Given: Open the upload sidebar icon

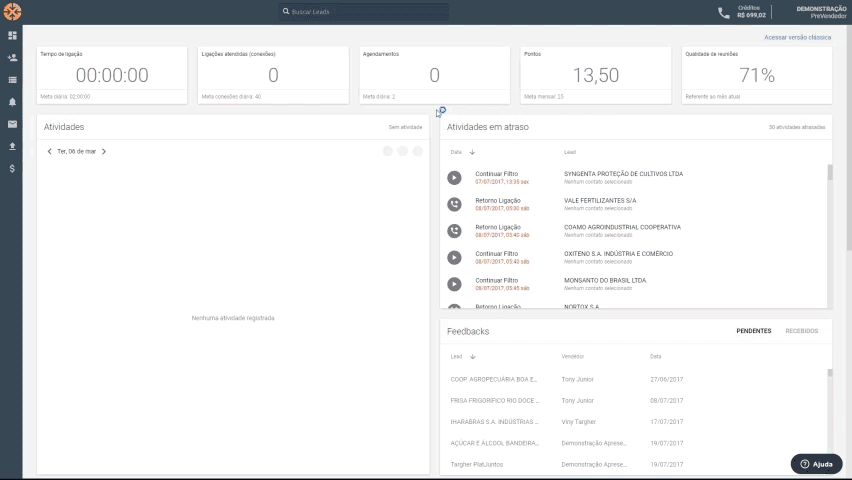Looking at the screenshot, I should (12, 146).
